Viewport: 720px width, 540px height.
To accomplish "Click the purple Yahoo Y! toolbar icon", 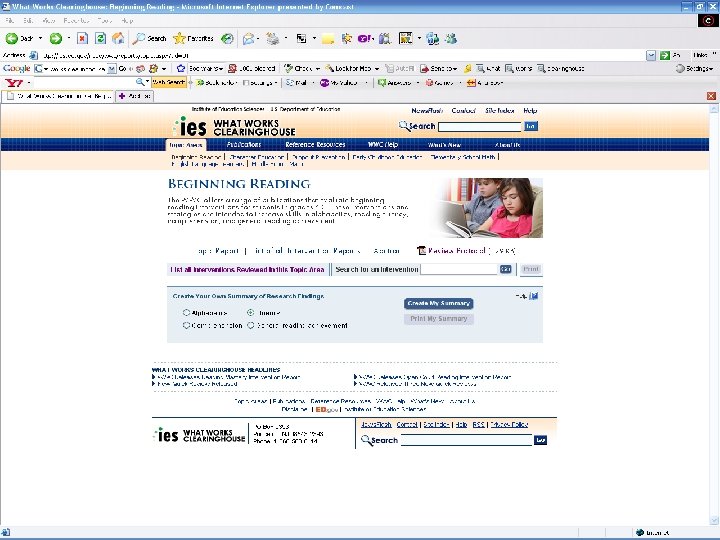I will click(365, 39).
